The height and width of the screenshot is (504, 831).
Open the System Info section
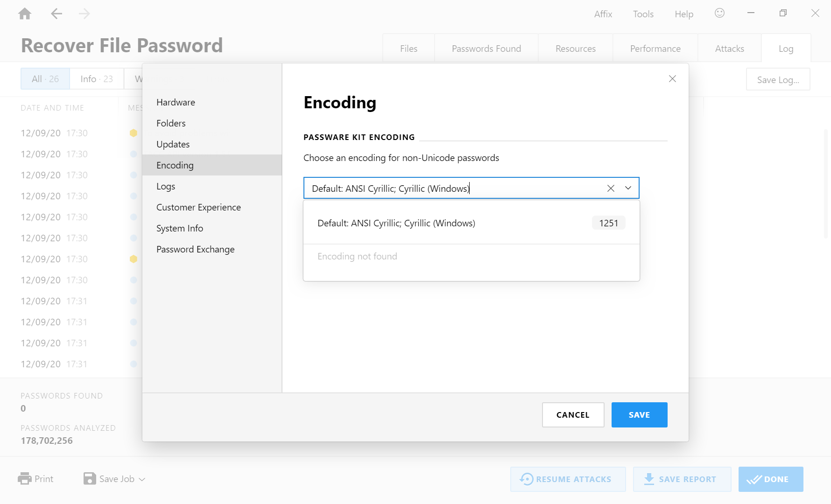[x=179, y=228]
